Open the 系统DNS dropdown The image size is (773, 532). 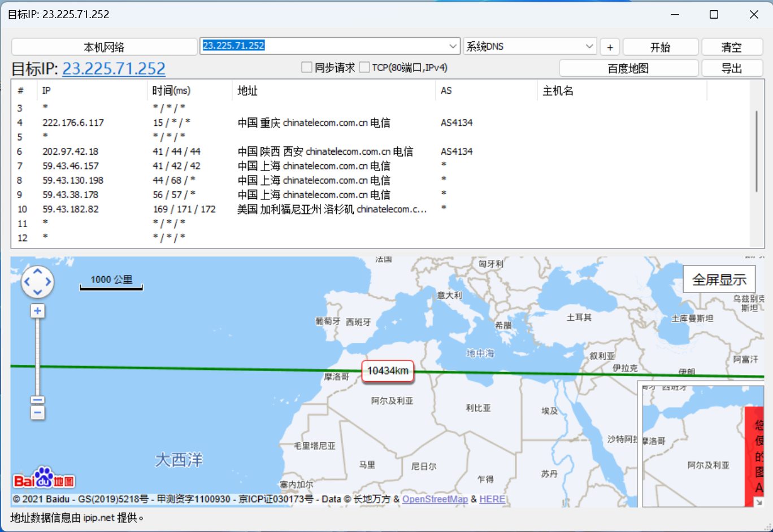click(589, 46)
